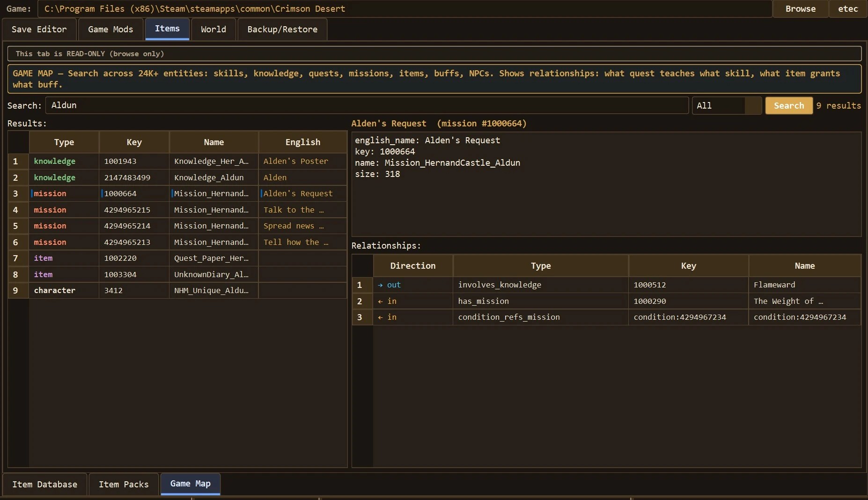Click the english_name detail line
The height and width of the screenshot is (500, 868).
[427, 140]
